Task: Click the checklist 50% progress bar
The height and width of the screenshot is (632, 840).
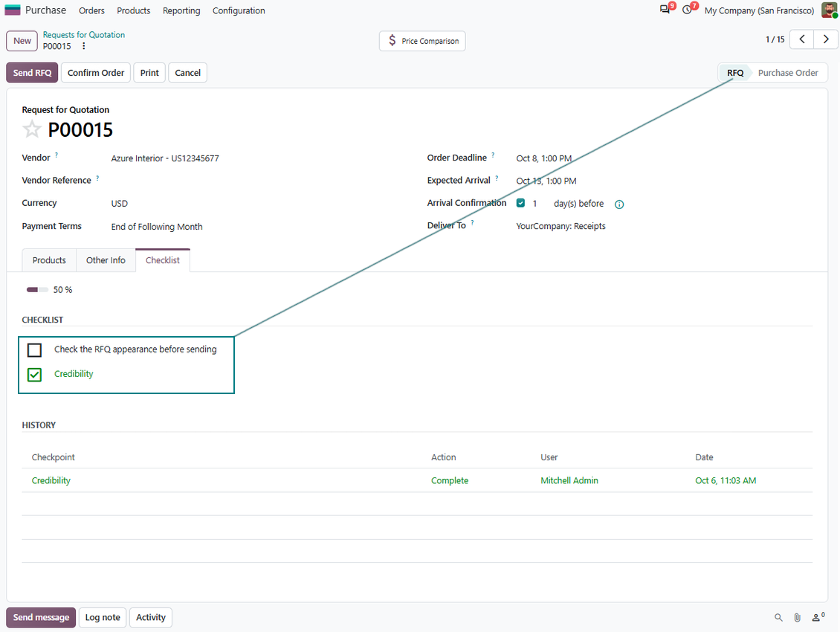Action: 37,290
